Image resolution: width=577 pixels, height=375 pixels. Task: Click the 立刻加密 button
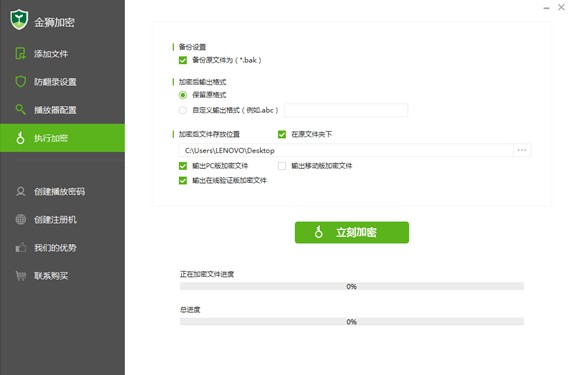click(x=352, y=232)
